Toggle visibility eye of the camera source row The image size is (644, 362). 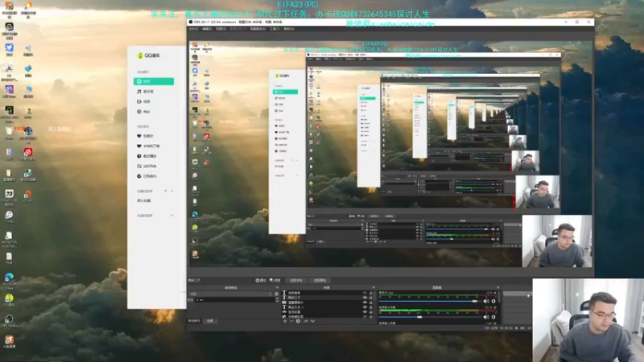(365, 302)
